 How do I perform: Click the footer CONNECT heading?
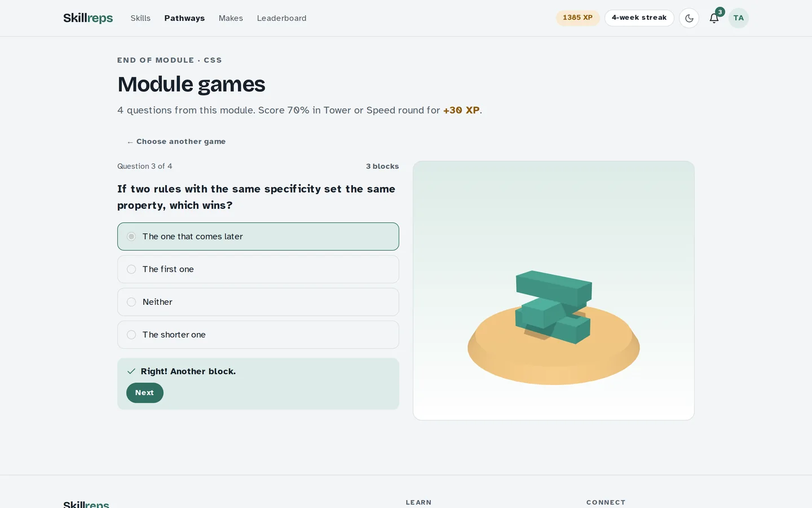[x=606, y=502]
